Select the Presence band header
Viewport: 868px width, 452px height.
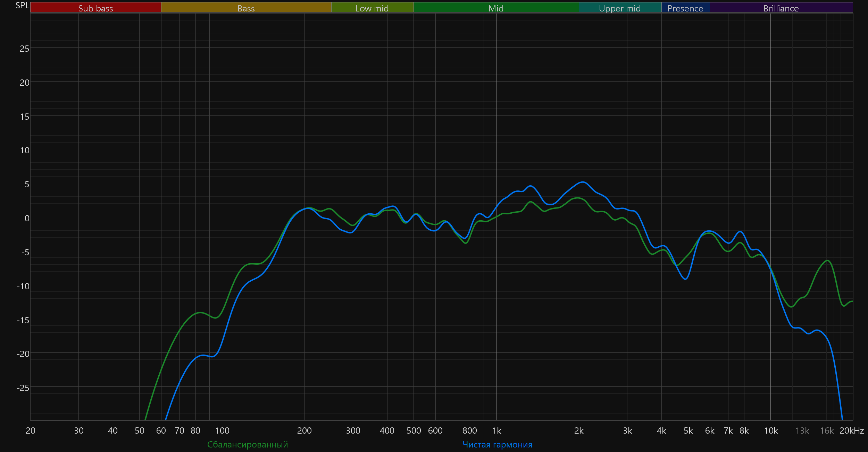coord(685,8)
